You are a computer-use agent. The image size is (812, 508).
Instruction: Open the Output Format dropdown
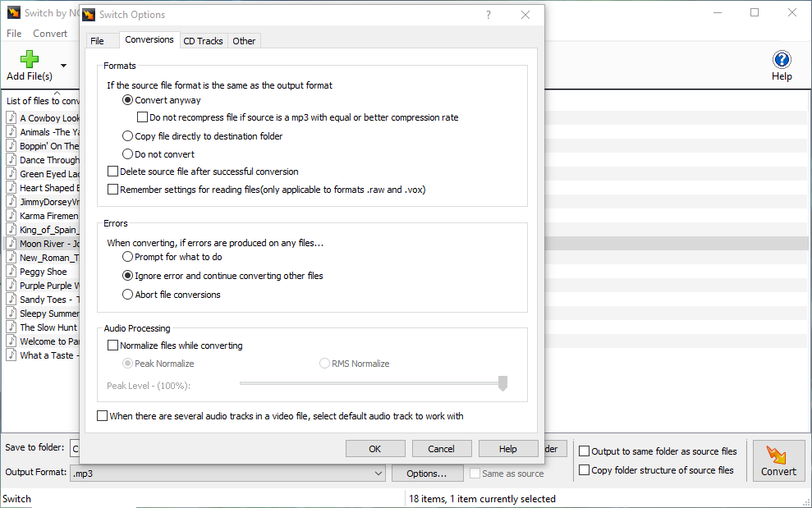pyautogui.click(x=379, y=473)
